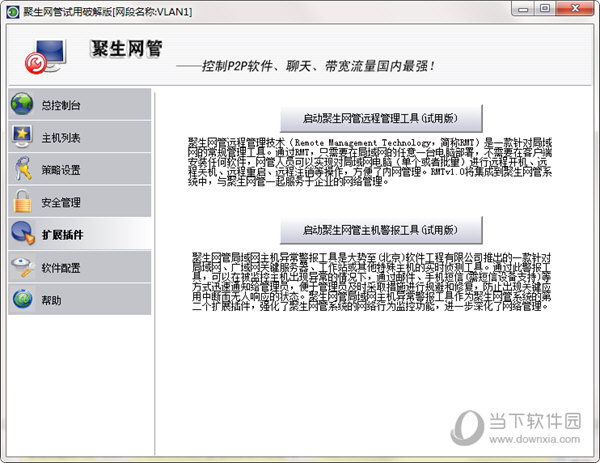Open the 策略设置 menu item

[x=80, y=169]
